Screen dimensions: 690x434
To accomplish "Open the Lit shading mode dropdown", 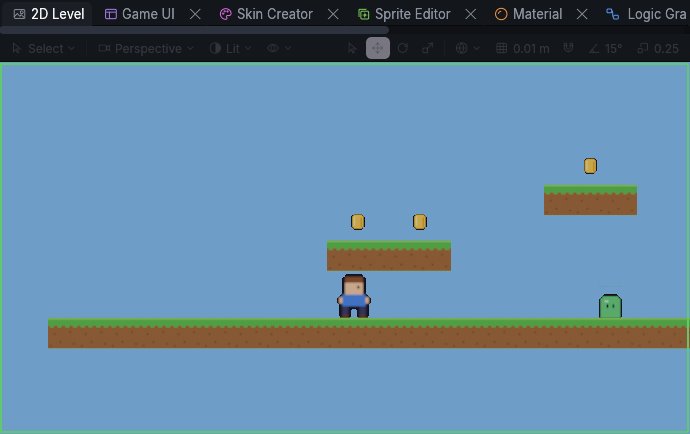I will pyautogui.click(x=230, y=48).
